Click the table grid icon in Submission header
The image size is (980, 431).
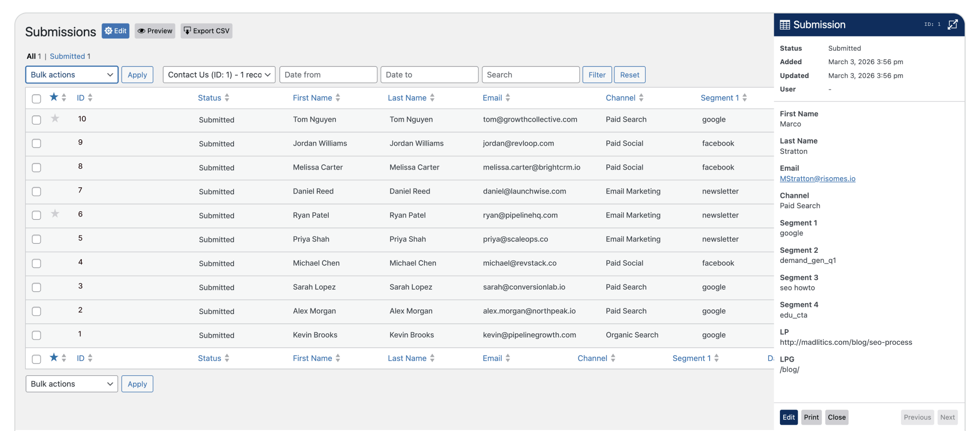785,25
